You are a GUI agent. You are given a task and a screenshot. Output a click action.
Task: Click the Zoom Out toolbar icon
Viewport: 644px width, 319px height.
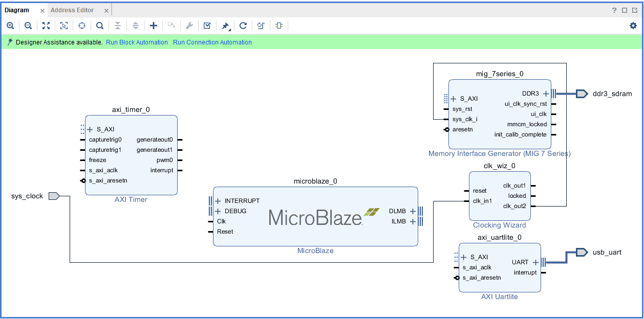click(x=28, y=26)
